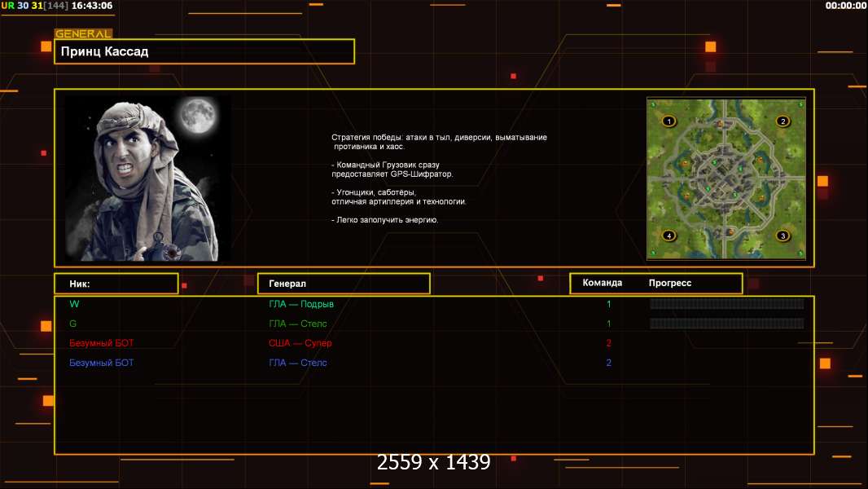
Task: Click blue team number 2
Action: pyautogui.click(x=608, y=363)
